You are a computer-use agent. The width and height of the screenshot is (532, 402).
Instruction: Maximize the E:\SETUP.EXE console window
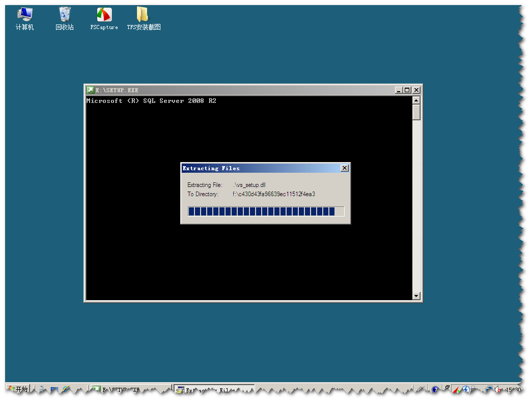407,90
